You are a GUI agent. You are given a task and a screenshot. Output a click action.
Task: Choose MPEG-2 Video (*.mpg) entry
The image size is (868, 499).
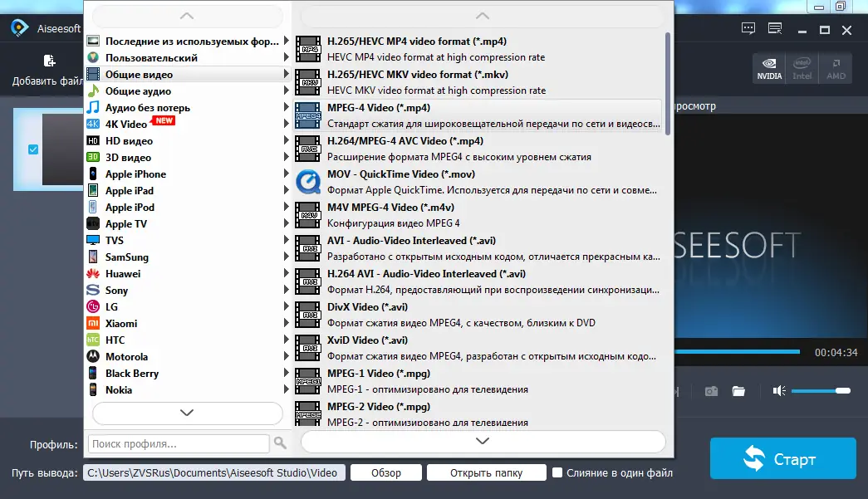click(478, 413)
